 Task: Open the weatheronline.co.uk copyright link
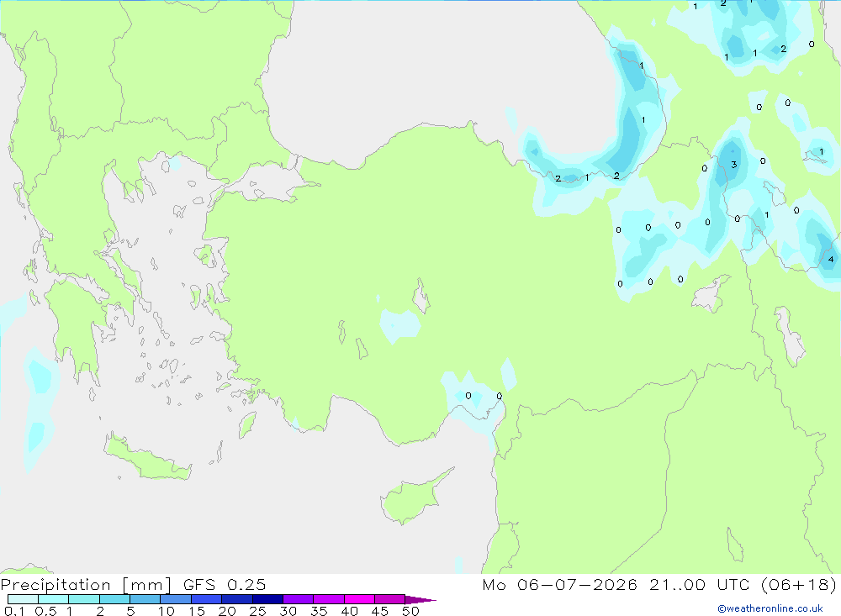point(770,608)
